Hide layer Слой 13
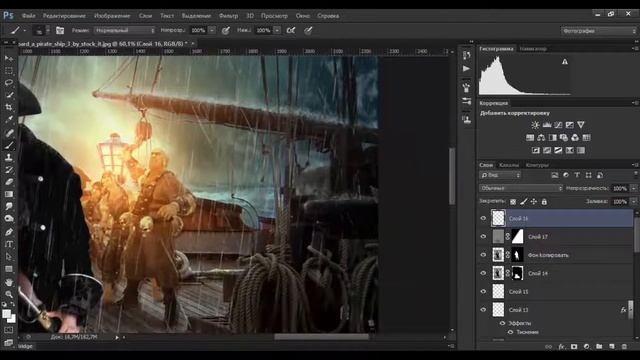 click(483, 310)
